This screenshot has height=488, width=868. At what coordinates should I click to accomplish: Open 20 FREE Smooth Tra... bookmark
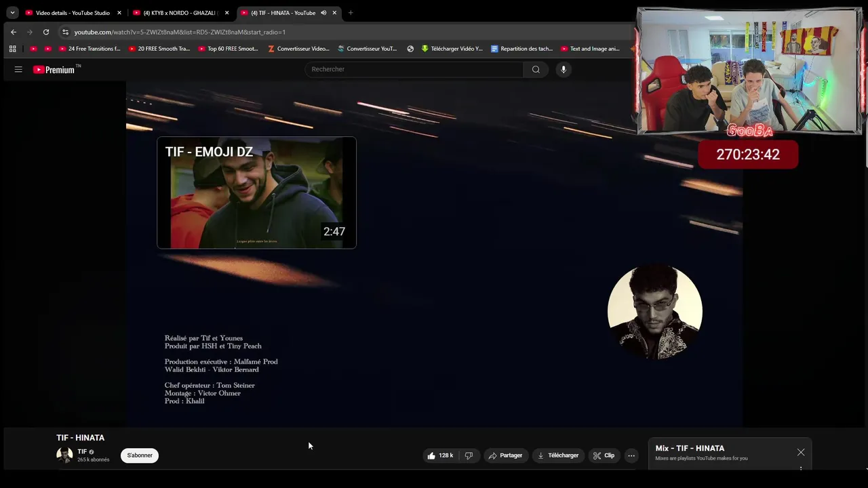tap(159, 49)
